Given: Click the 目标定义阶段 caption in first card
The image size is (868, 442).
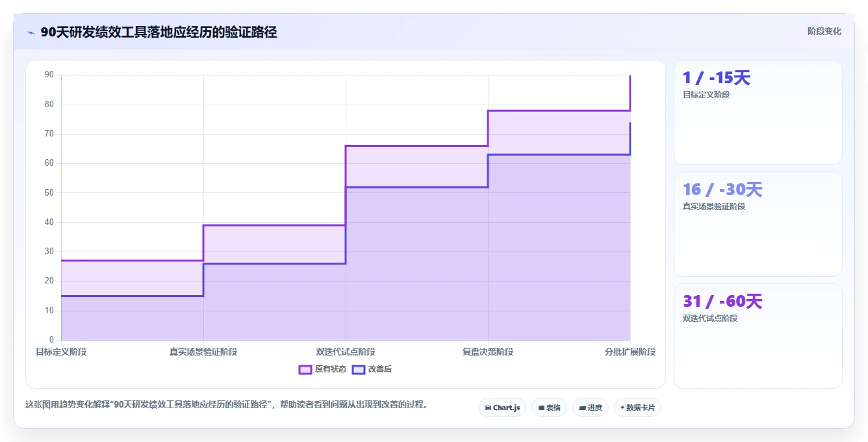Looking at the screenshot, I should [x=706, y=95].
